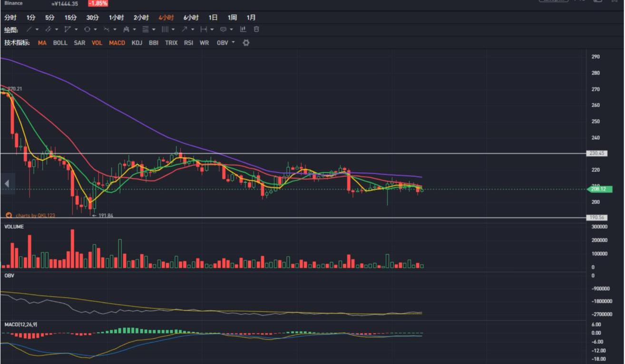
Task: Select the circle shape drawing tool
Action: tap(87, 29)
